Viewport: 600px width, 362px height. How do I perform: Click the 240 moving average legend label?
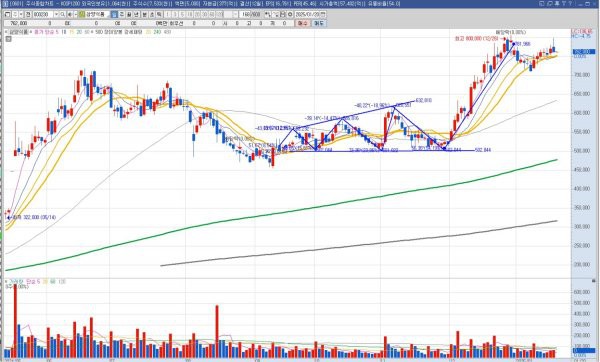tap(157, 32)
